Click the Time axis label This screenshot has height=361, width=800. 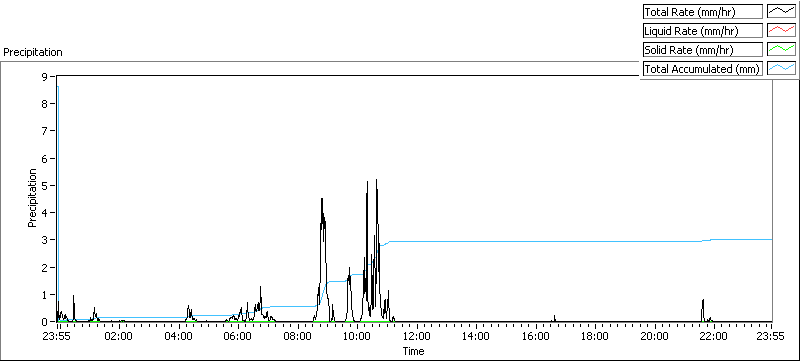pyautogui.click(x=413, y=351)
